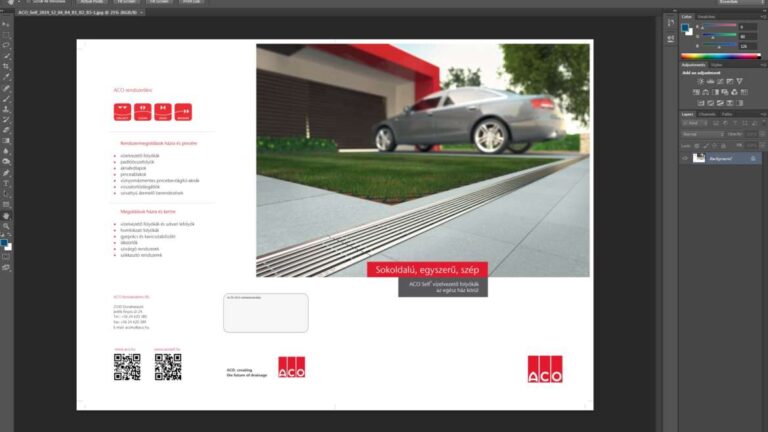This screenshot has height=432, width=768.
Task: Select the Hand tool
Action: [x=6, y=215]
